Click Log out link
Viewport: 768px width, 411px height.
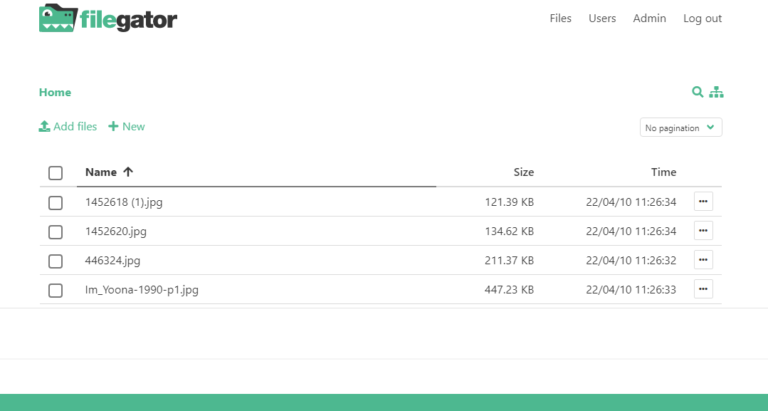(702, 18)
